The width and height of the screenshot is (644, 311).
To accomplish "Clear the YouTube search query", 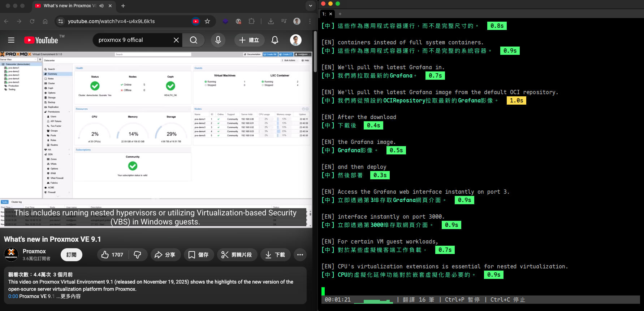I will click(x=176, y=40).
